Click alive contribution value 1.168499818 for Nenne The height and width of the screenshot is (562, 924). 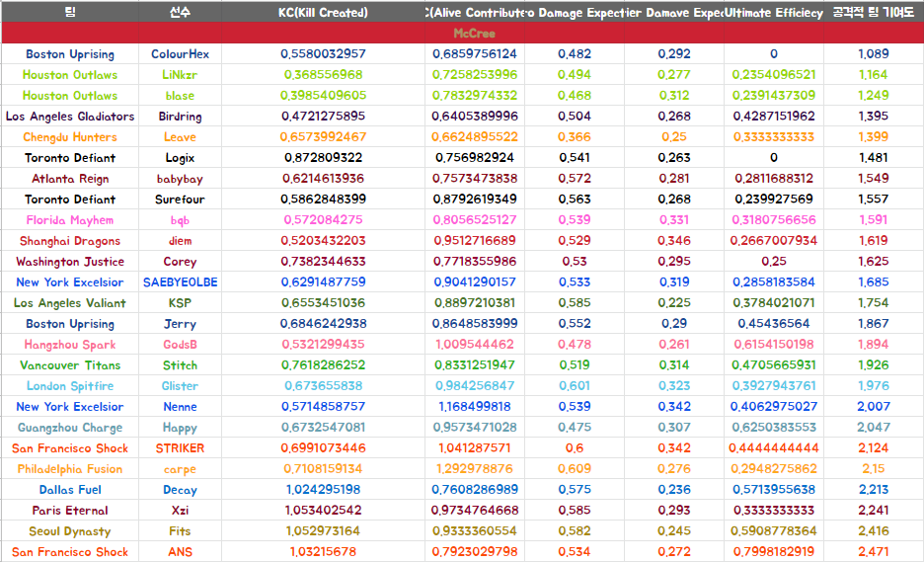coord(475,406)
